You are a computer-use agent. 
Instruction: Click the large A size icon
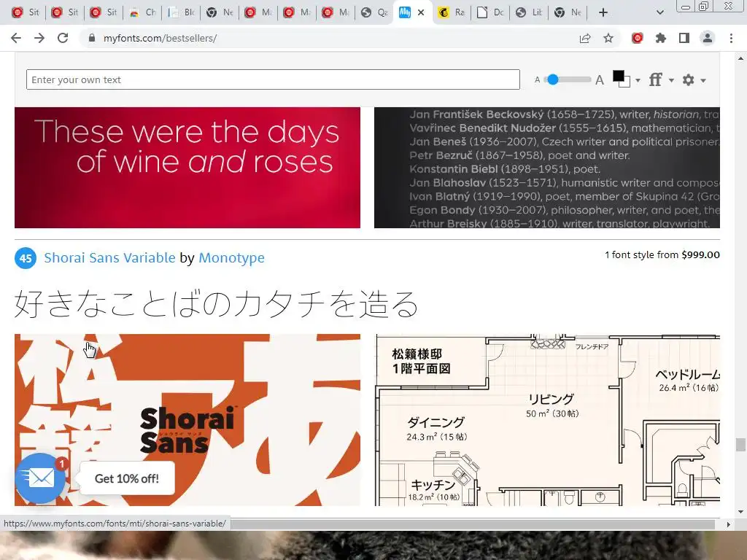pos(600,80)
